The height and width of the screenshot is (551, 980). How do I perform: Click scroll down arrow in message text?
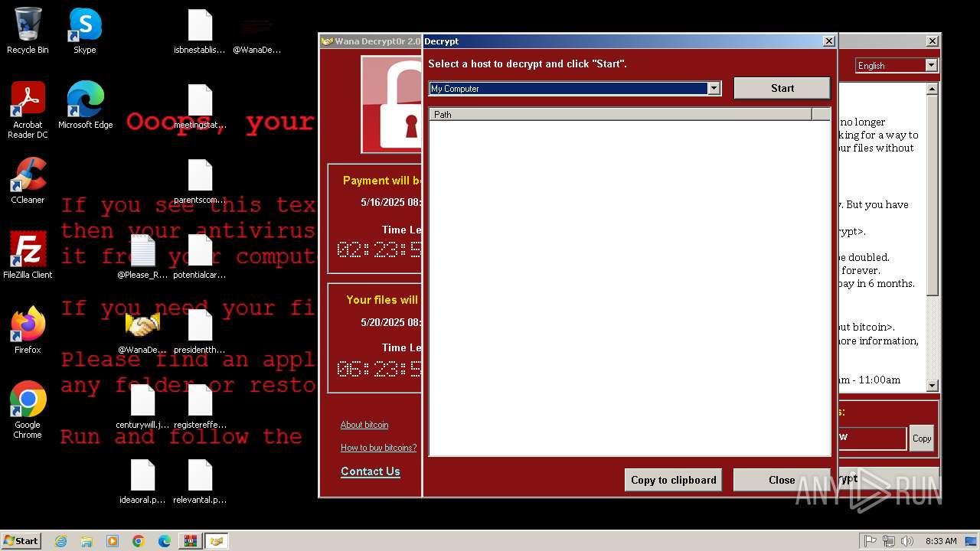(932, 386)
